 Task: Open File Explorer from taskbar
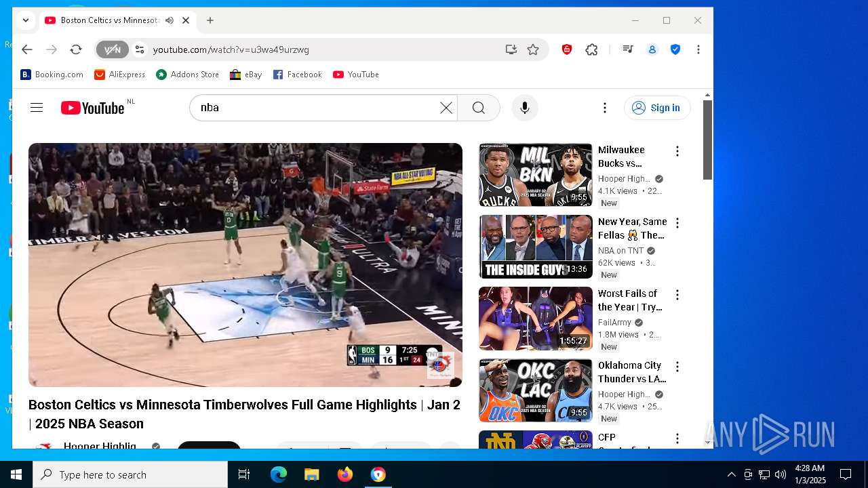(311, 474)
